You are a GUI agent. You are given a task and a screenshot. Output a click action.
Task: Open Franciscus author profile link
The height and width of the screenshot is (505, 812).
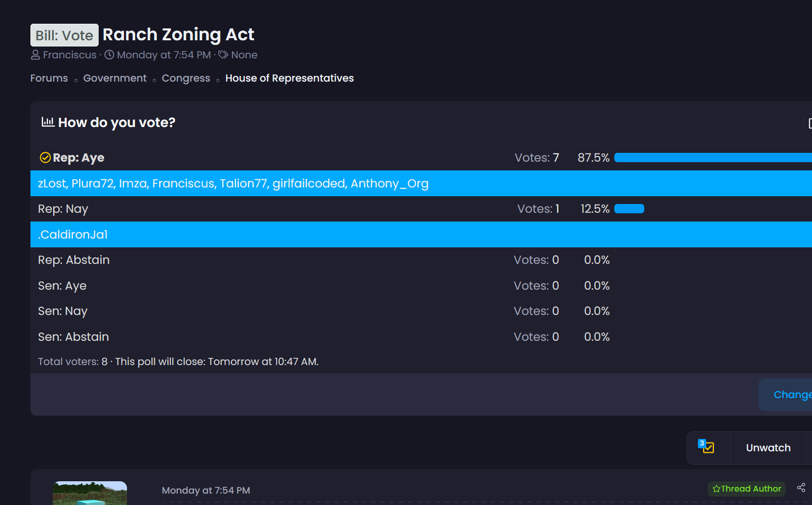(70, 55)
